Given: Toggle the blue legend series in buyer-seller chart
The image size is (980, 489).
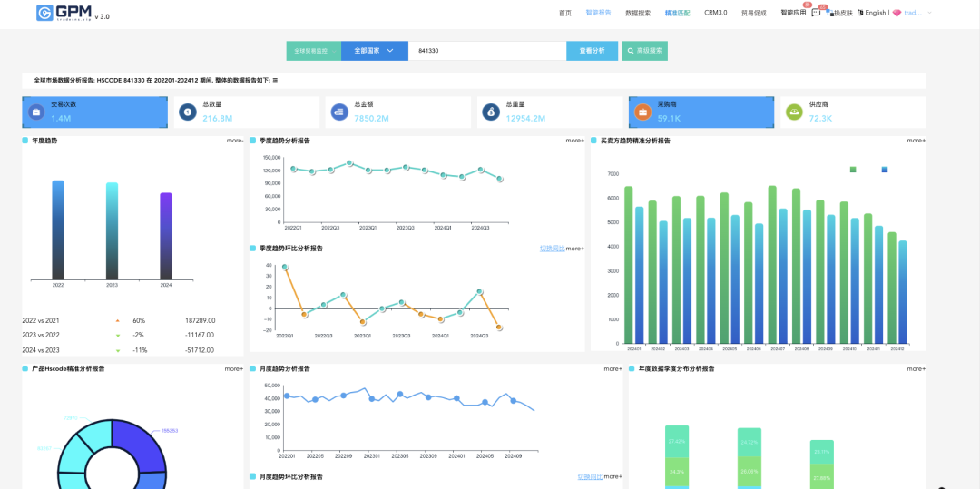Looking at the screenshot, I should pyautogui.click(x=885, y=170).
